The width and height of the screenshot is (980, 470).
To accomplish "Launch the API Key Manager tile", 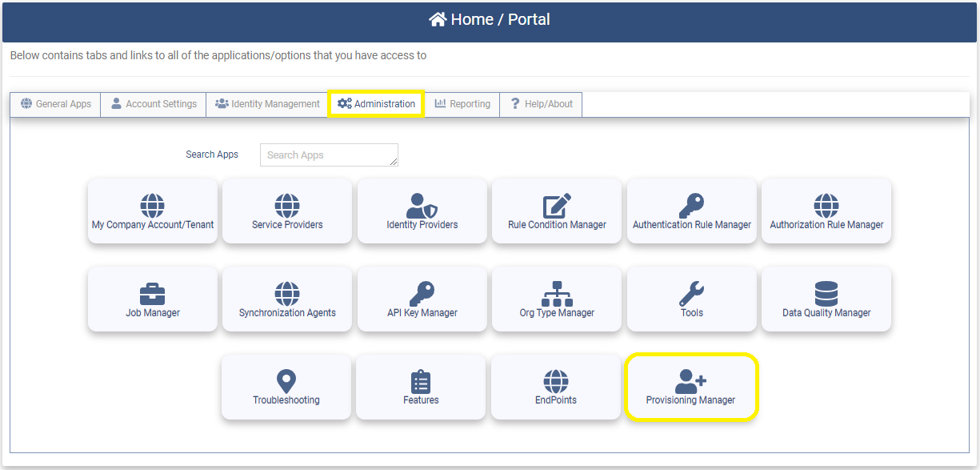I will pos(422,299).
